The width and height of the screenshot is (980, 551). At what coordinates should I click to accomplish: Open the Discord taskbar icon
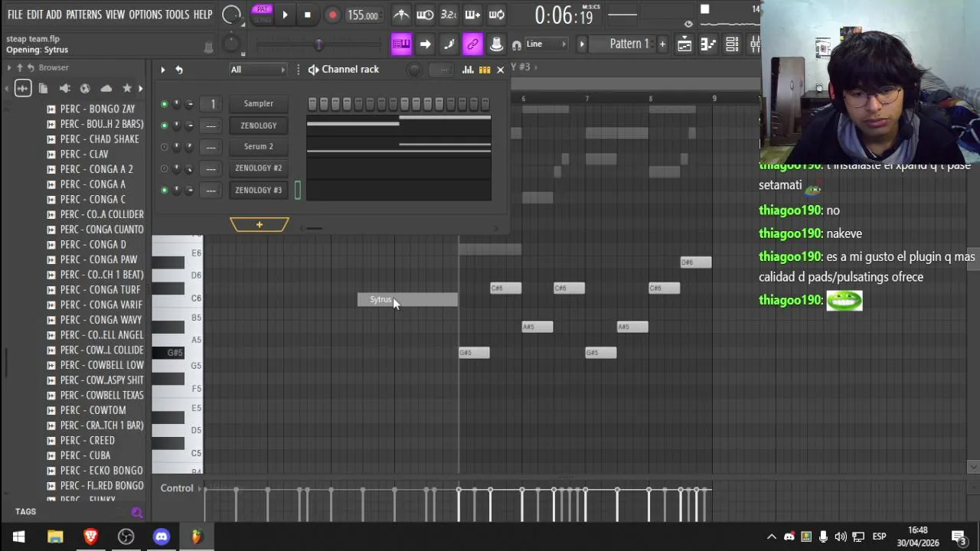162,536
